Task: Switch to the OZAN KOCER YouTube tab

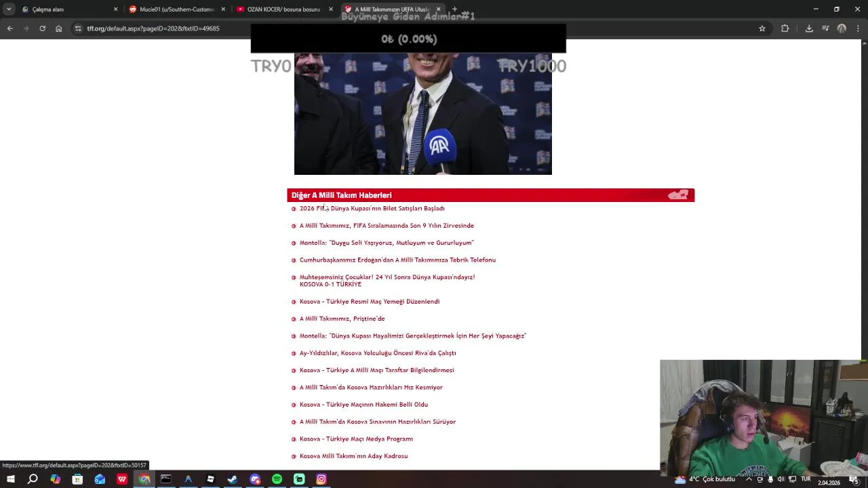Action: point(283,9)
